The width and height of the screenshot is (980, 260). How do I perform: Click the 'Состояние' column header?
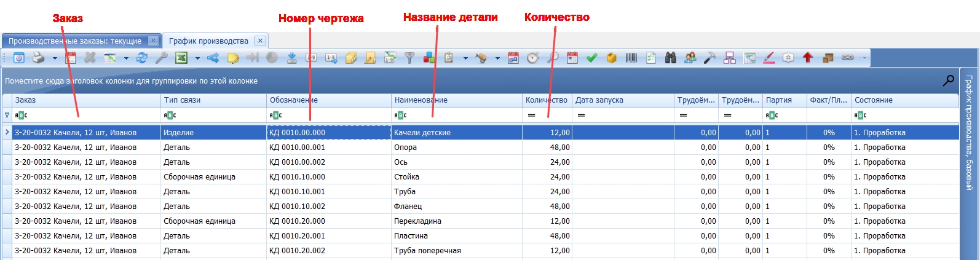pyautogui.click(x=904, y=100)
